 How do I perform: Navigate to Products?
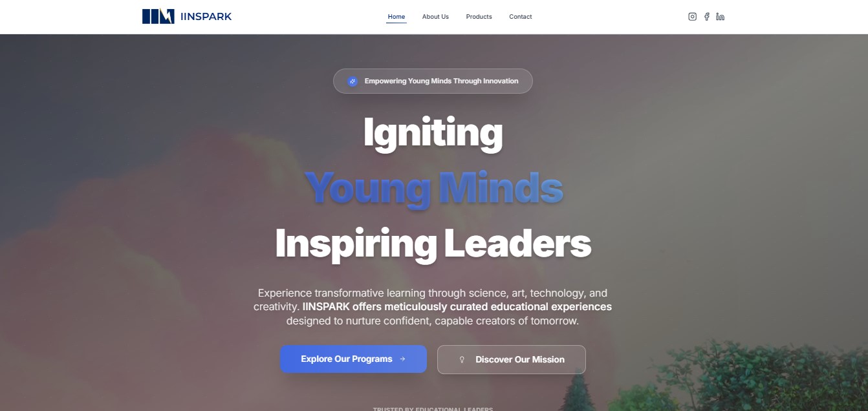pyautogui.click(x=479, y=17)
